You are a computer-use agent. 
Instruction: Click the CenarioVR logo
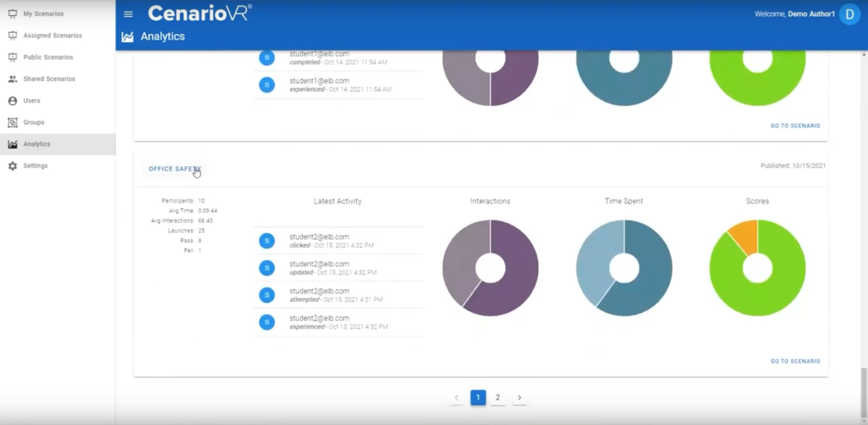click(200, 13)
